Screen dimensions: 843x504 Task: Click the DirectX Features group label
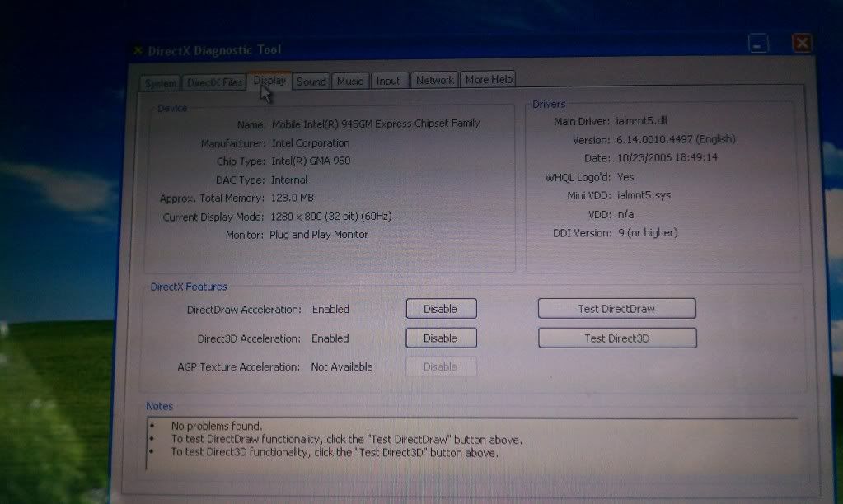click(x=189, y=287)
